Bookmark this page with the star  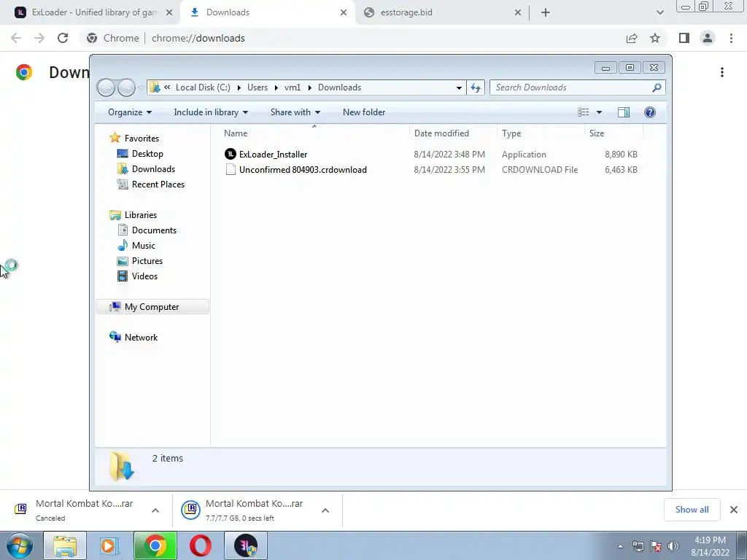[655, 38]
